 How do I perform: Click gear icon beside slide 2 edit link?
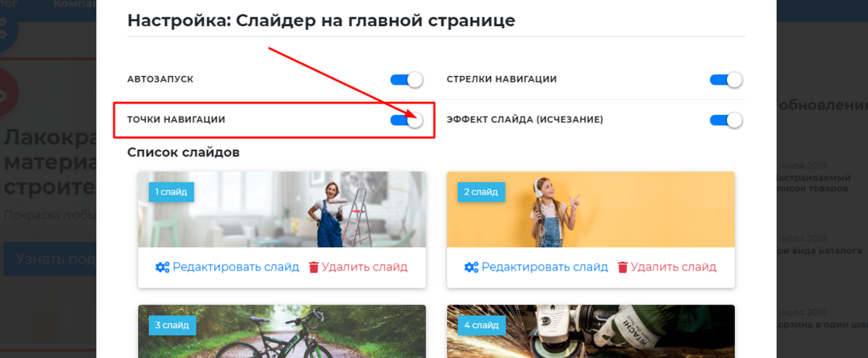[471, 267]
